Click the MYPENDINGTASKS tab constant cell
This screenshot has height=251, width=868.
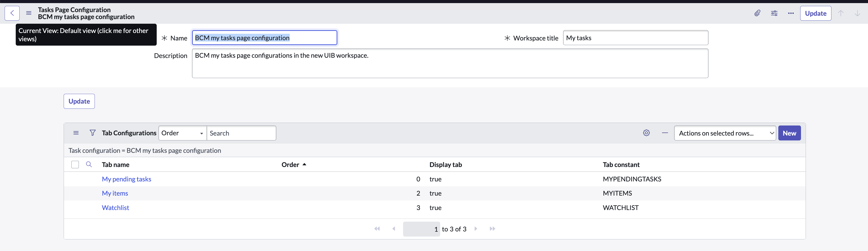[x=632, y=179]
